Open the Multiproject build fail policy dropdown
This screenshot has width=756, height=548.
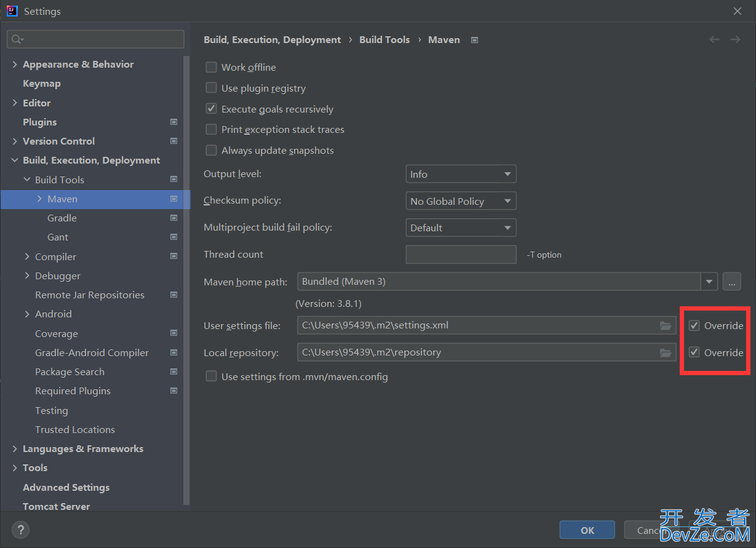point(461,228)
